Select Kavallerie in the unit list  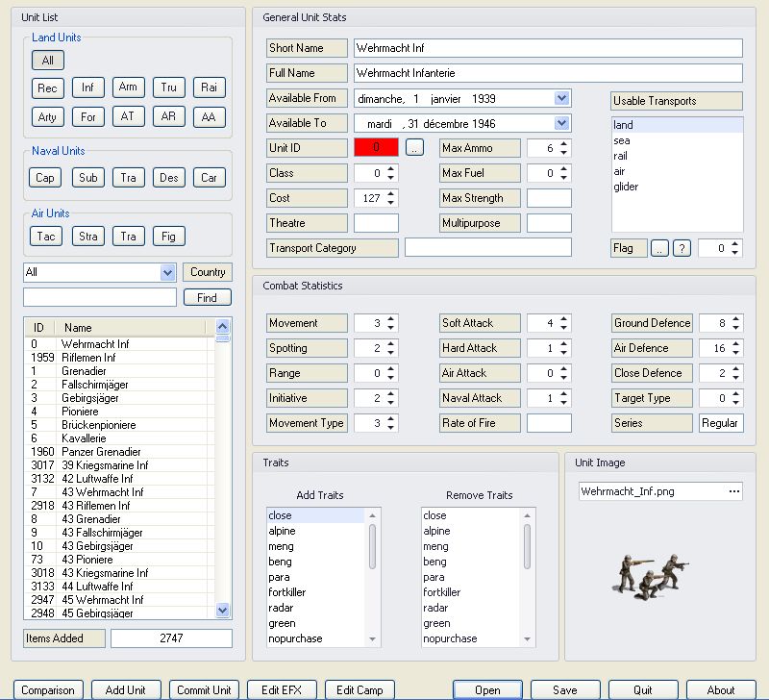[x=119, y=438]
